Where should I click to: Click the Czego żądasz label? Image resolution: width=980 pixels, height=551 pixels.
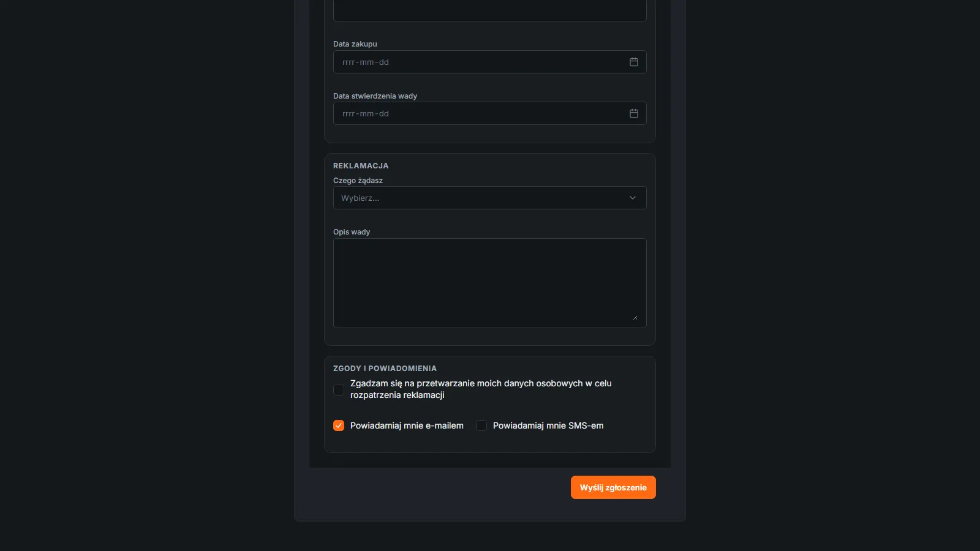tap(358, 181)
